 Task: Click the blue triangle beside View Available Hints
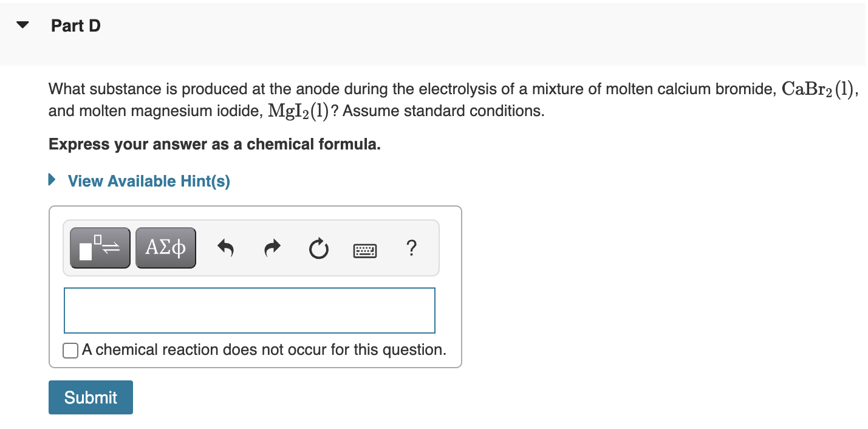pyautogui.click(x=51, y=180)
